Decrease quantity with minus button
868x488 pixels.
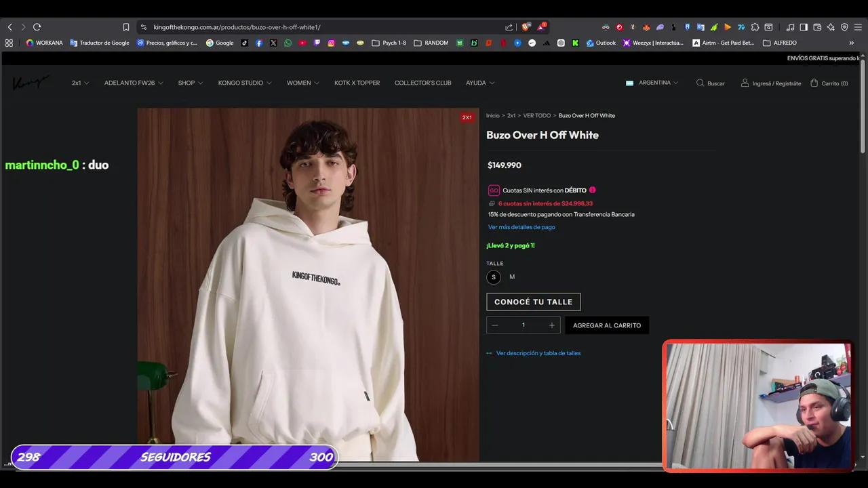point(495,325)
